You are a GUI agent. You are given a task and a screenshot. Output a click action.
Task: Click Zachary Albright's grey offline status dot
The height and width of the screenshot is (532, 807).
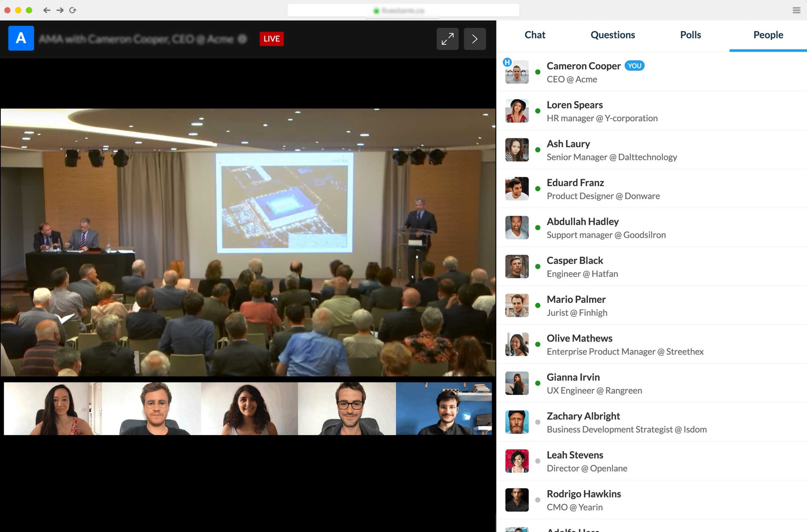click(538, 422)
